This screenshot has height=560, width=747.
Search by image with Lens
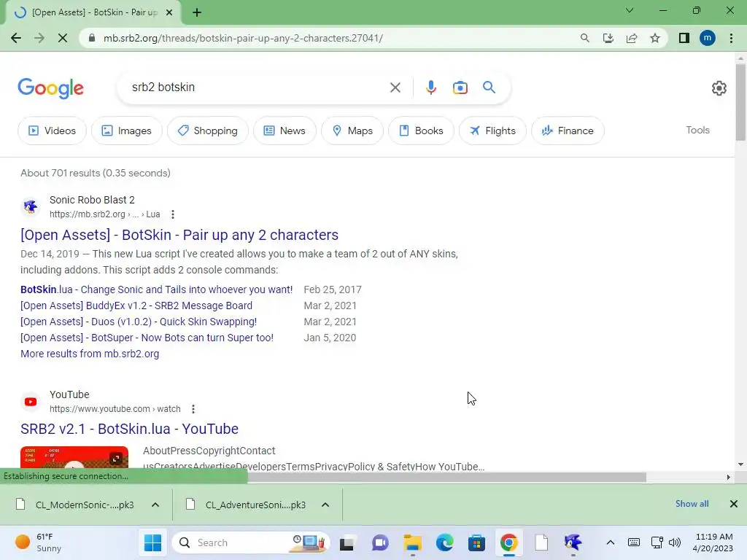click(x=460, y=87)
